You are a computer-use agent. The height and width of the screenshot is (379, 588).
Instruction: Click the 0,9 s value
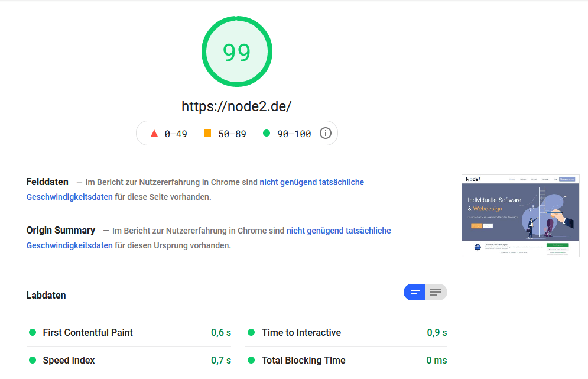tap(437, 333)
